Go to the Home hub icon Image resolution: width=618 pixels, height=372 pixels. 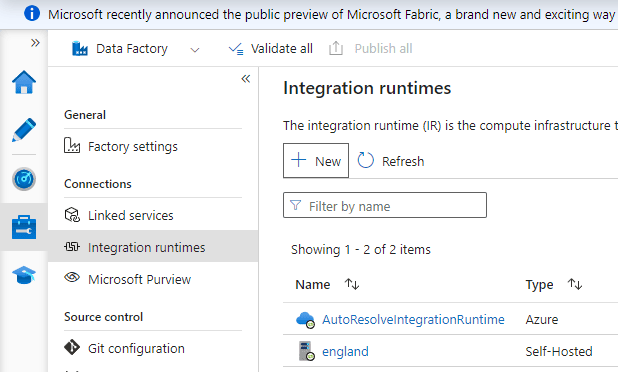coord(24,82)
